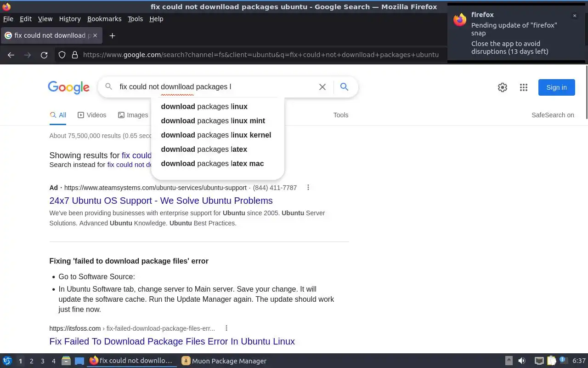Open '24x7 Ubuntu OS Support' ad link

pos(161,201)
